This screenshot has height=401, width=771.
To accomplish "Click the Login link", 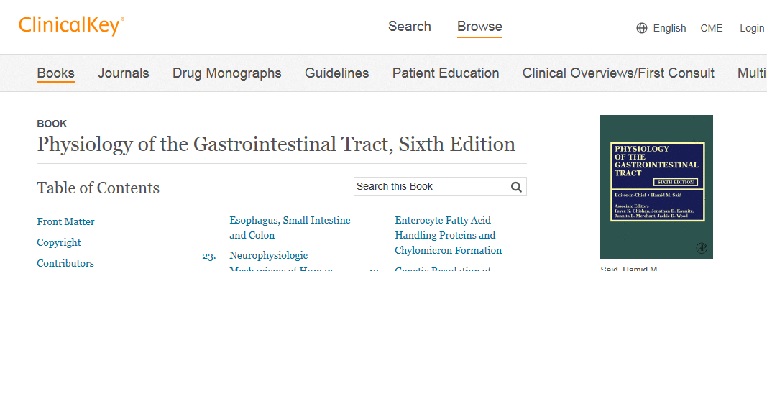I will click(751, 28).
